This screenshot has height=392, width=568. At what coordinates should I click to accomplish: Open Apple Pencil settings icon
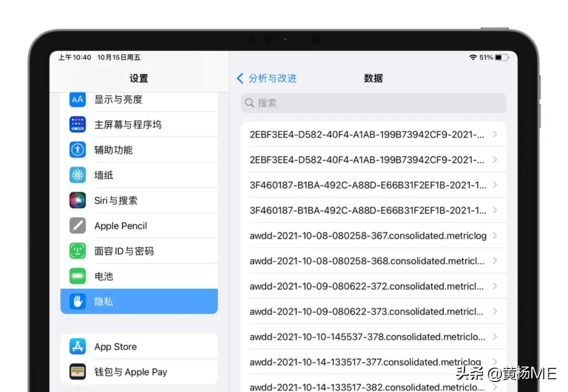pyautogui.click(x=77, y=225)
